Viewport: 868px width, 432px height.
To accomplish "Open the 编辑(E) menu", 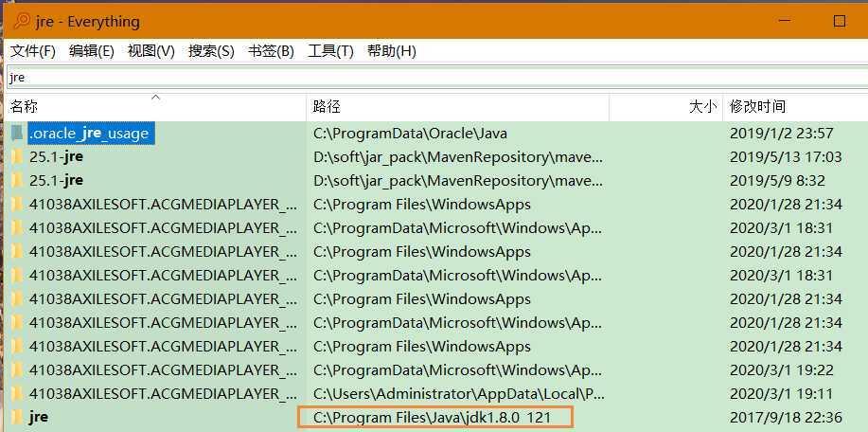I will tap(91, 51).
